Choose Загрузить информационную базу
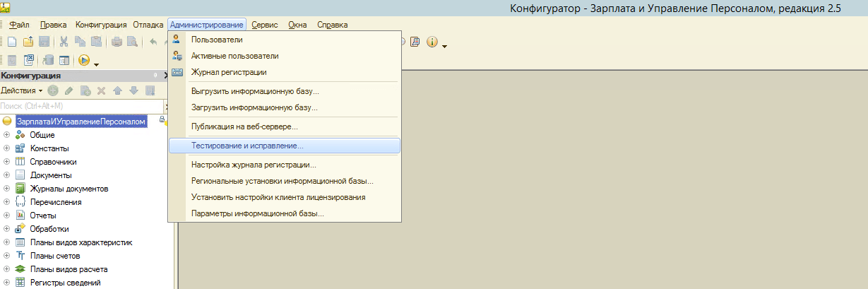 coord(285,107)
